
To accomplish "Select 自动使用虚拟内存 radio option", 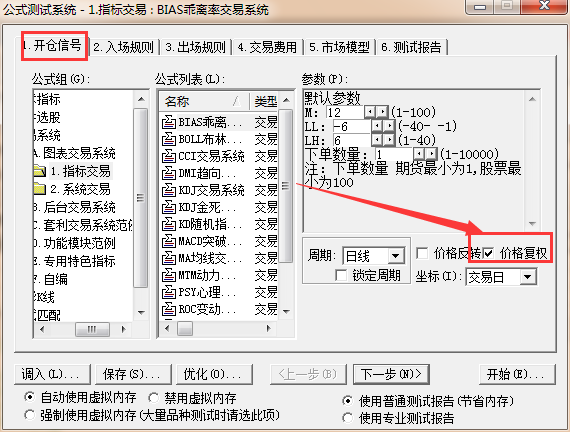I will click(x=29, y=397).
